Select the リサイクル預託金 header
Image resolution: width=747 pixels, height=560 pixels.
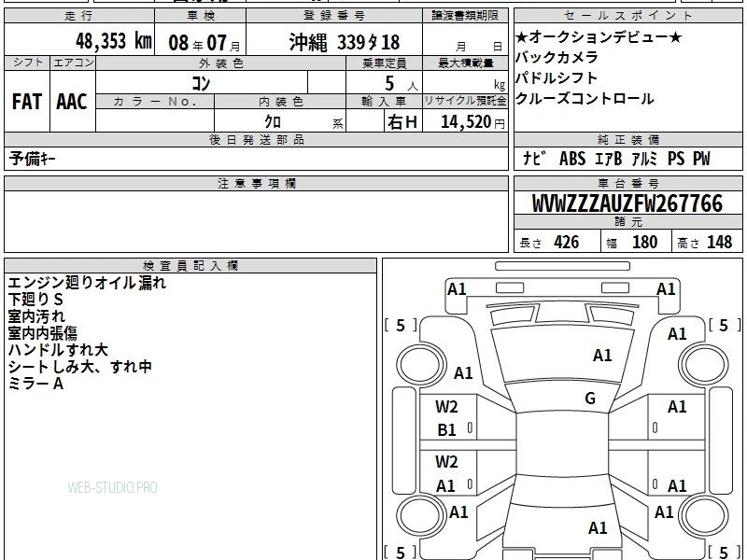[x=465, y=102]
